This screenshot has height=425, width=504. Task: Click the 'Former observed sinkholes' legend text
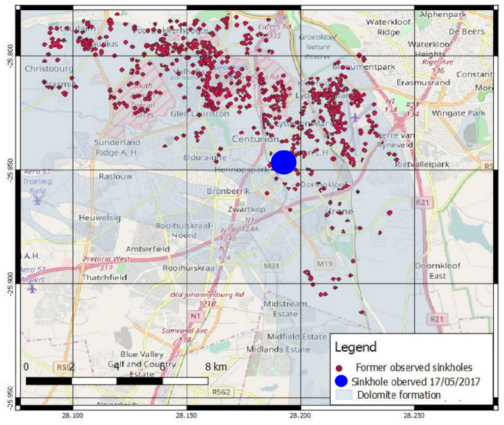coord(414,367)
